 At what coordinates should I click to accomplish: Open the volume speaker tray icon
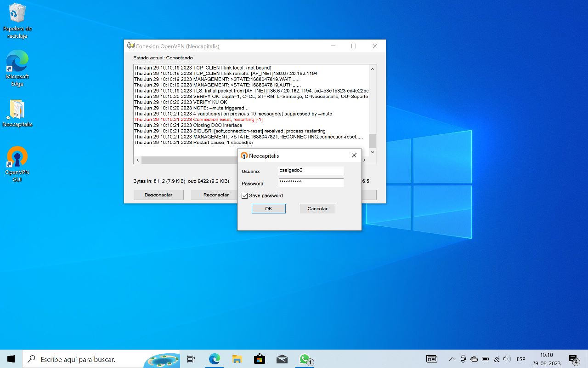point(507,359)
